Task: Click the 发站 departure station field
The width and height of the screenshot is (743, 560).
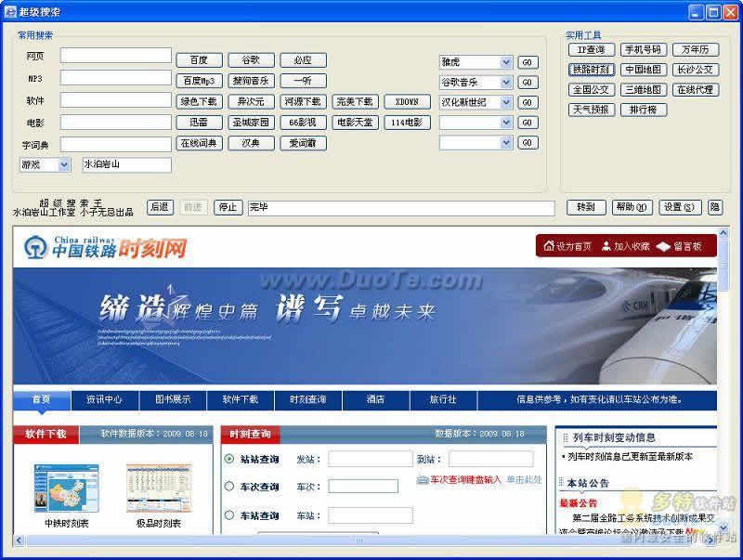Action: click(x=371, y=459)
